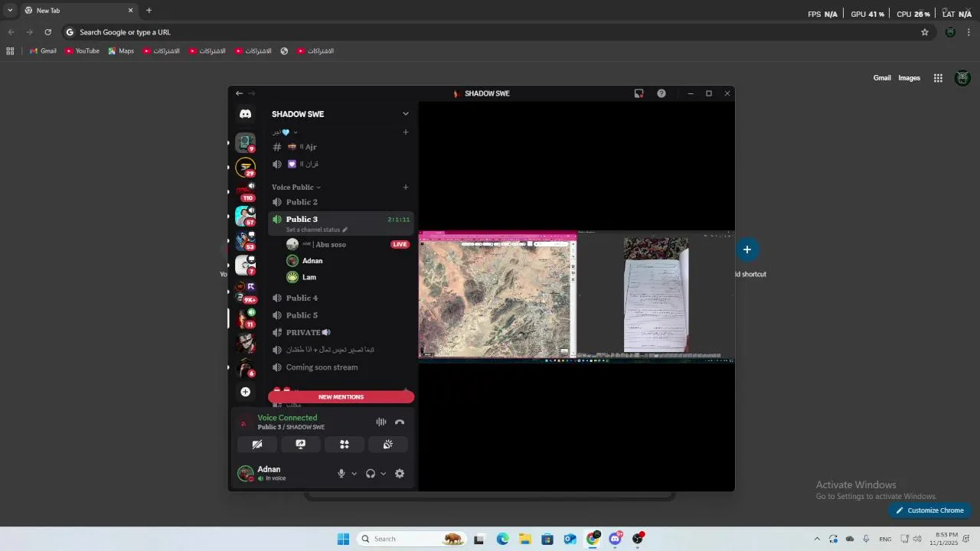Click Abu soso user with LIVE badge

(x=347, y=244)
